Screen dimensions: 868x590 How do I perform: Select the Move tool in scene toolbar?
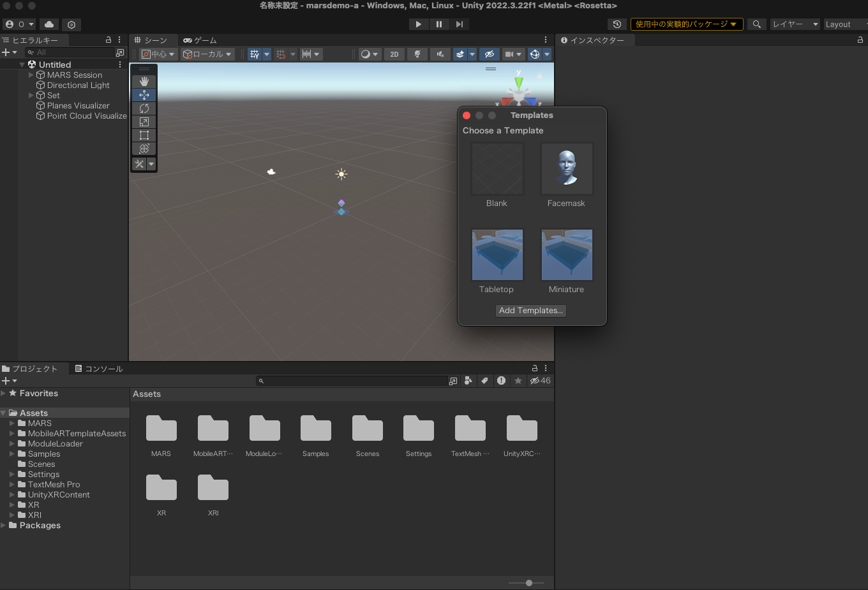[144, 95]
